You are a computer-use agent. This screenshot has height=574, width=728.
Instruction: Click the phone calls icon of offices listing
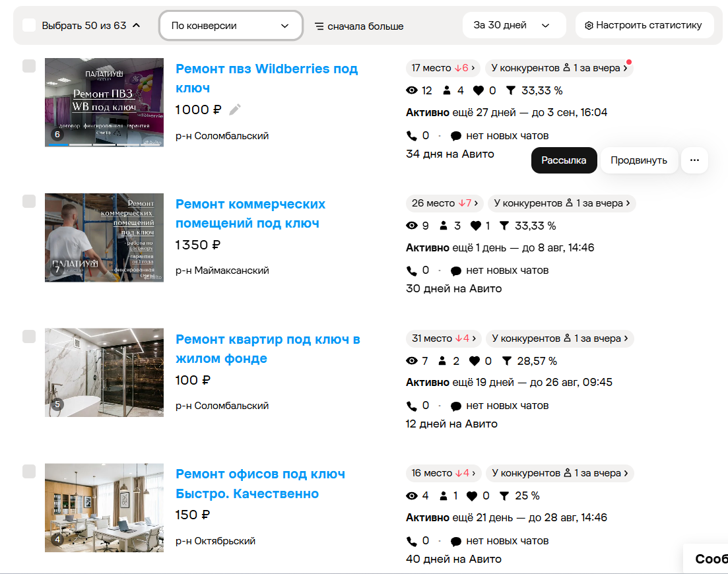click(x=411, y=541)
